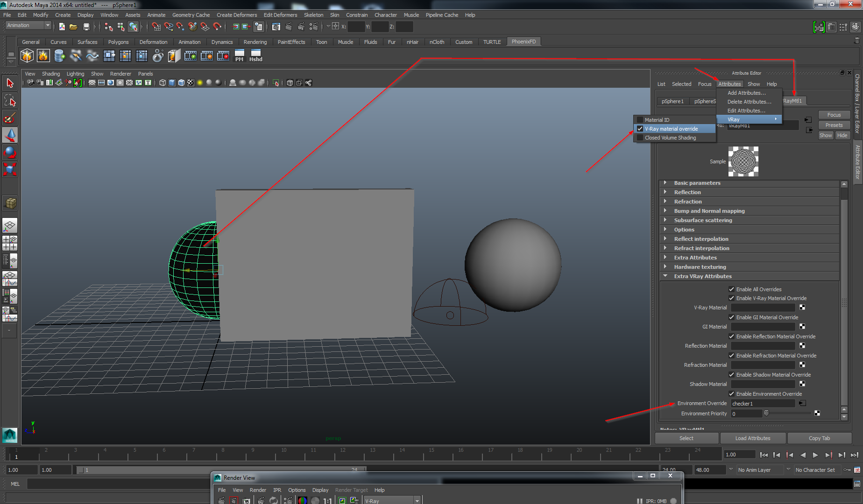The image size is (863, 504).
Task: Toggle Enable Shadow Material Override checkbox
Action: click(x=732, y=375)
